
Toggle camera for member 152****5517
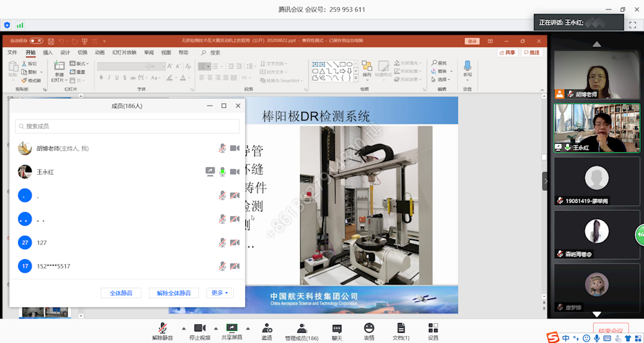coord(235,266)
